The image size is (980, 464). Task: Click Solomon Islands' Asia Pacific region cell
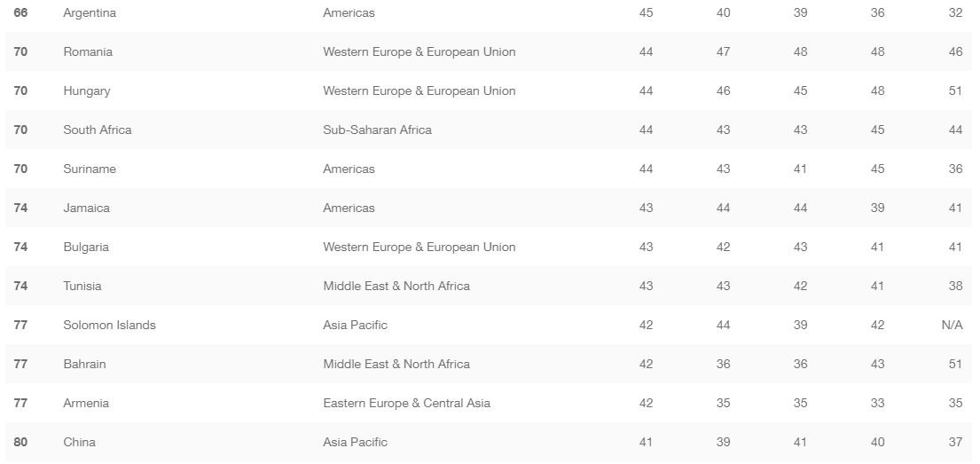355,326
